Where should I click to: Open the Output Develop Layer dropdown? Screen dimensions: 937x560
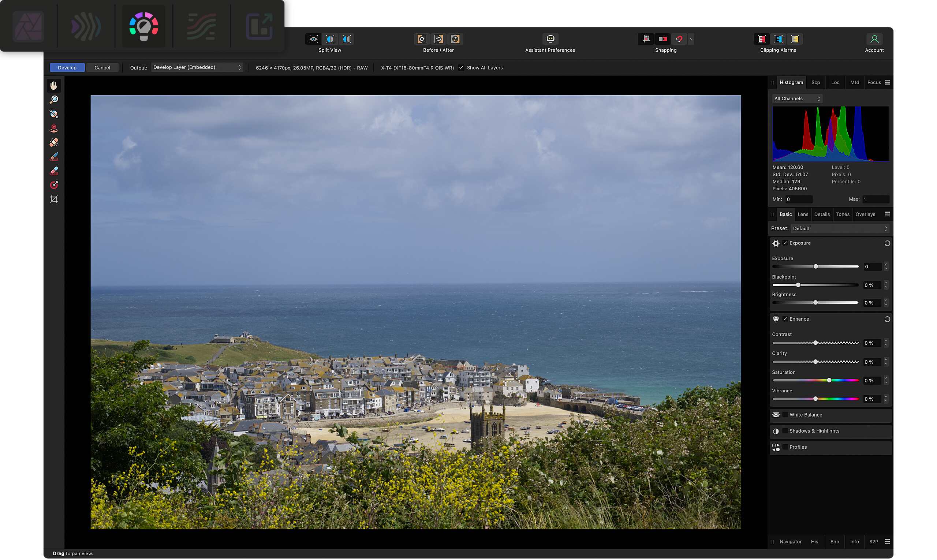point(197,68)
